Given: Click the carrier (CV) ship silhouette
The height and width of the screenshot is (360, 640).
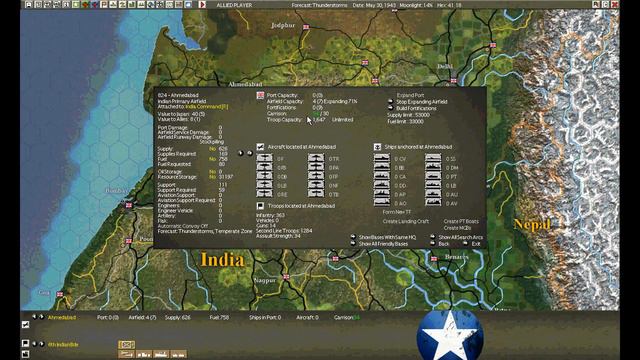Looking at the screenshot, I should click(382, 158).
